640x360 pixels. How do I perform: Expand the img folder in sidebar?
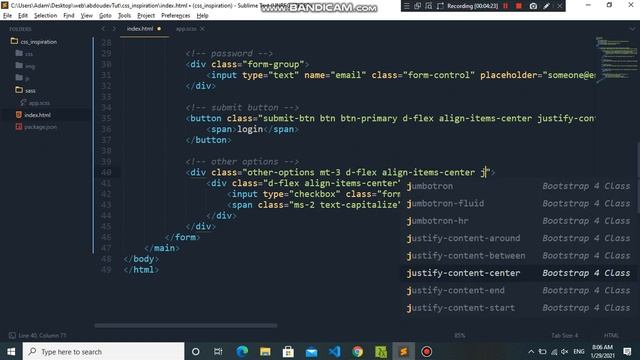click(x=25, y=66)
